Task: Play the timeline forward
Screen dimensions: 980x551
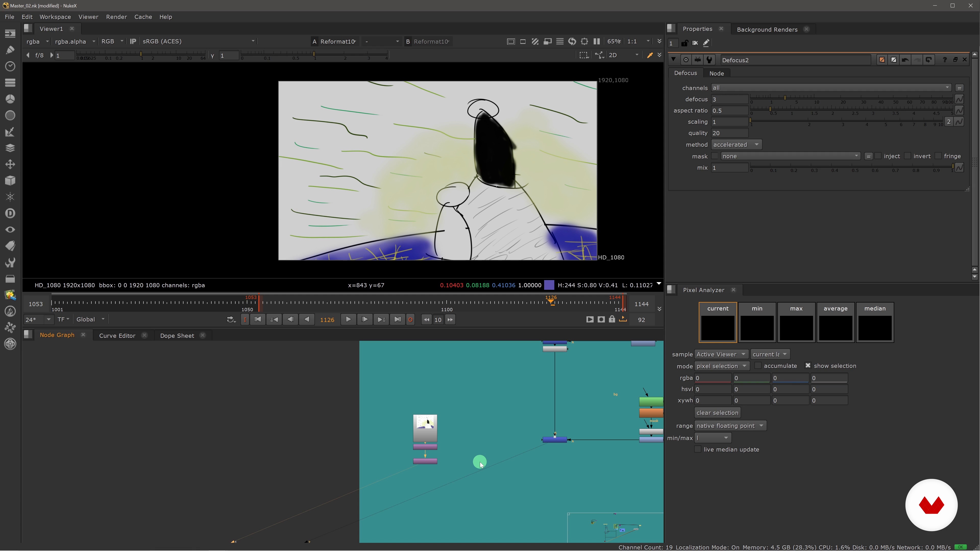Action: click(348, 319)
